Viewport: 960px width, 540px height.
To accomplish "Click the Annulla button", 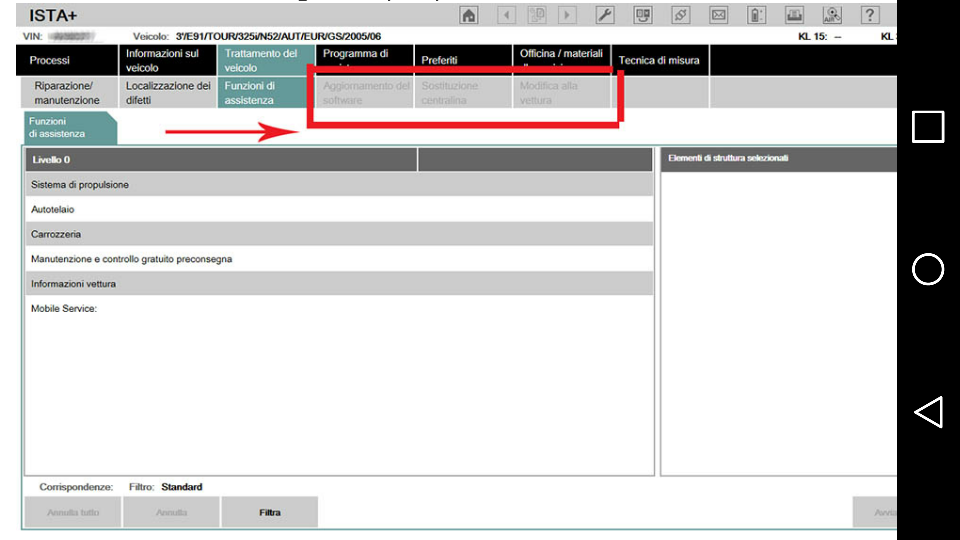I will coord(171,512).
